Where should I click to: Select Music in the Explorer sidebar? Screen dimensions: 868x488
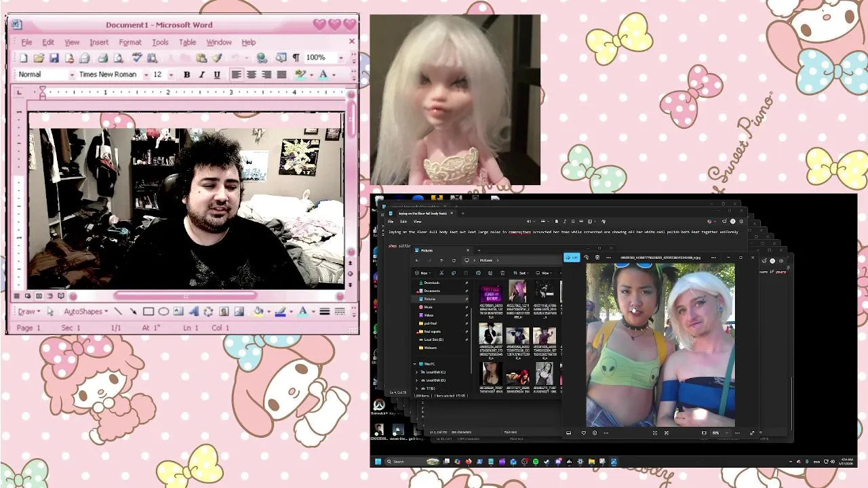[428, 307]
